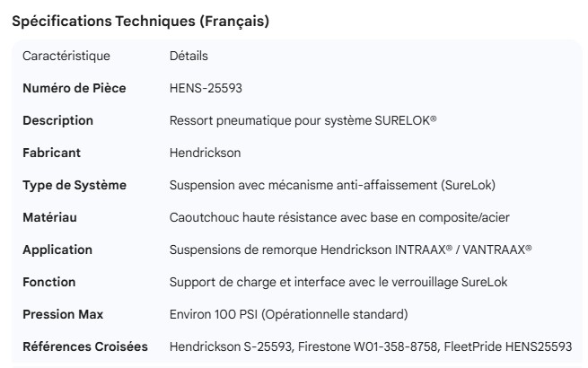
Task: Select the 'Matériau' row label
Action: pos(49,217)
